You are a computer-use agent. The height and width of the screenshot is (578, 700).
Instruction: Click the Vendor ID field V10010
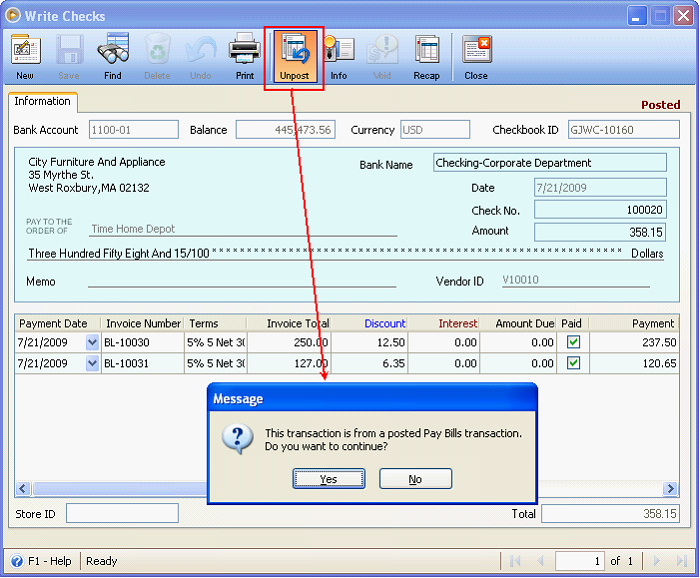pyautogui.click(x=576, y=280)
